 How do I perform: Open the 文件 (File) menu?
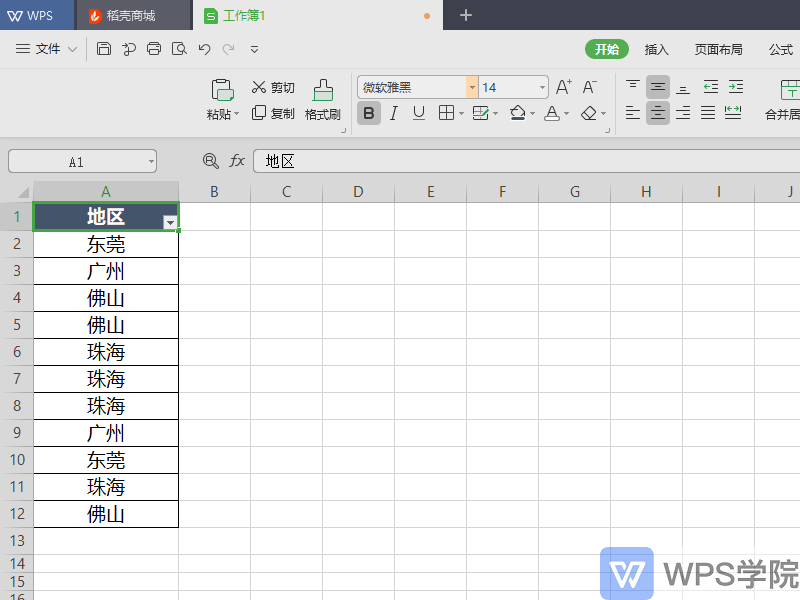click(47, 49)
